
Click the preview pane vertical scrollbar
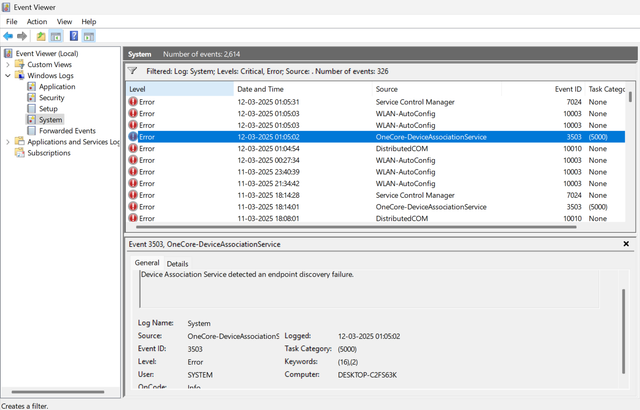pyautogui.click(x=623, y=331)
